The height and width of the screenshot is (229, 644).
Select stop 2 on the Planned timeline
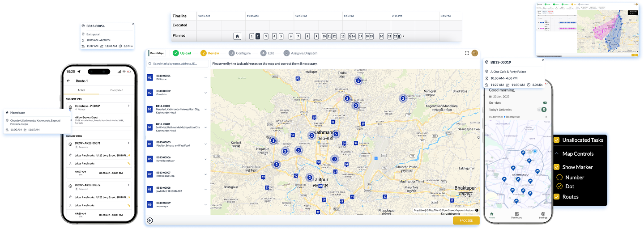coord(257,36)
